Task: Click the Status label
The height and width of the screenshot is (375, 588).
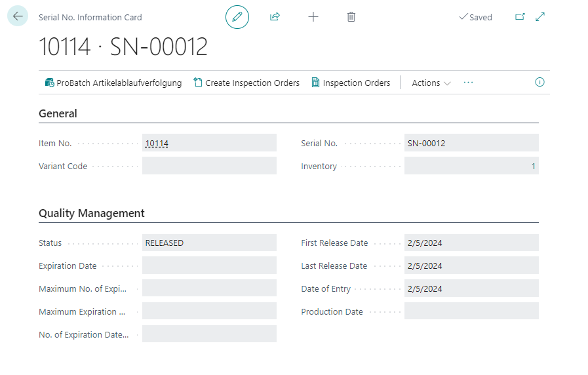Action: click(50, 243)
